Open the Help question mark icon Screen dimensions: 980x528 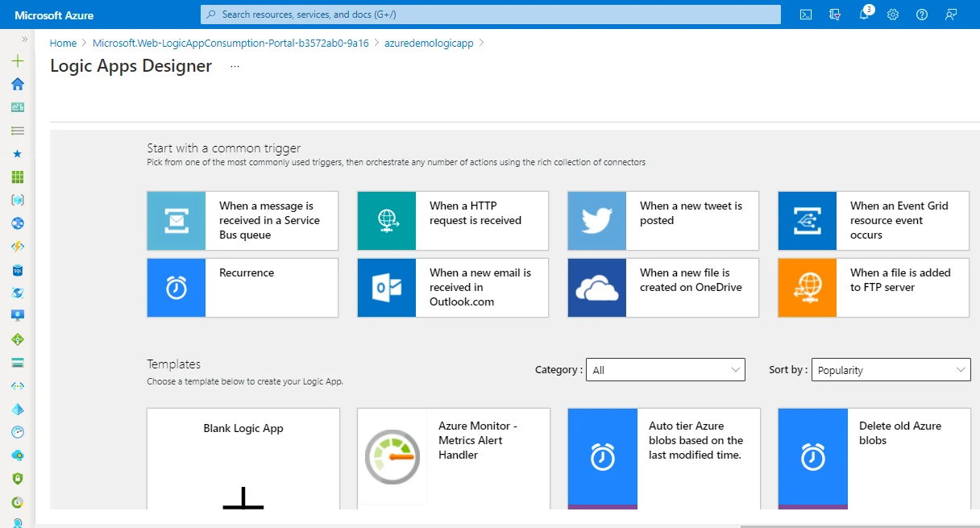pyautogui.click(x=921, y=15)
